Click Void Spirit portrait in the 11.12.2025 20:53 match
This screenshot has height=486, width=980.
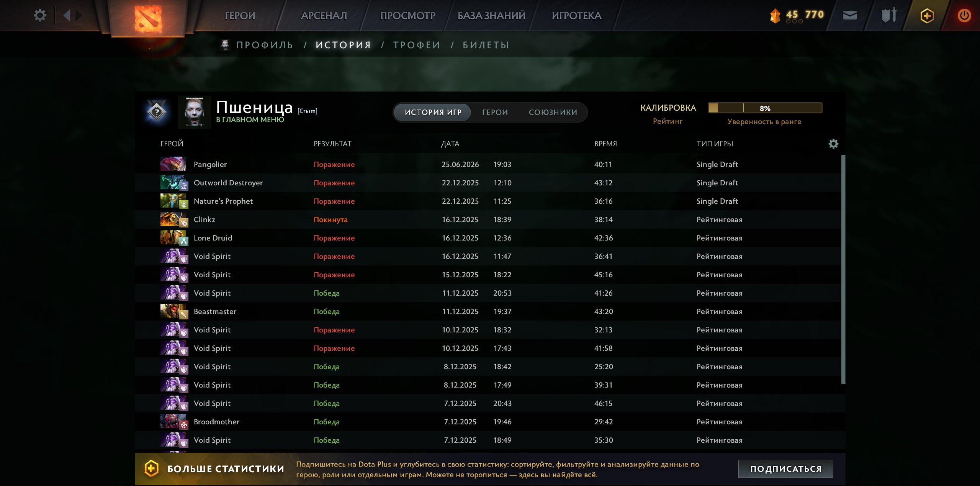(173, 293)
